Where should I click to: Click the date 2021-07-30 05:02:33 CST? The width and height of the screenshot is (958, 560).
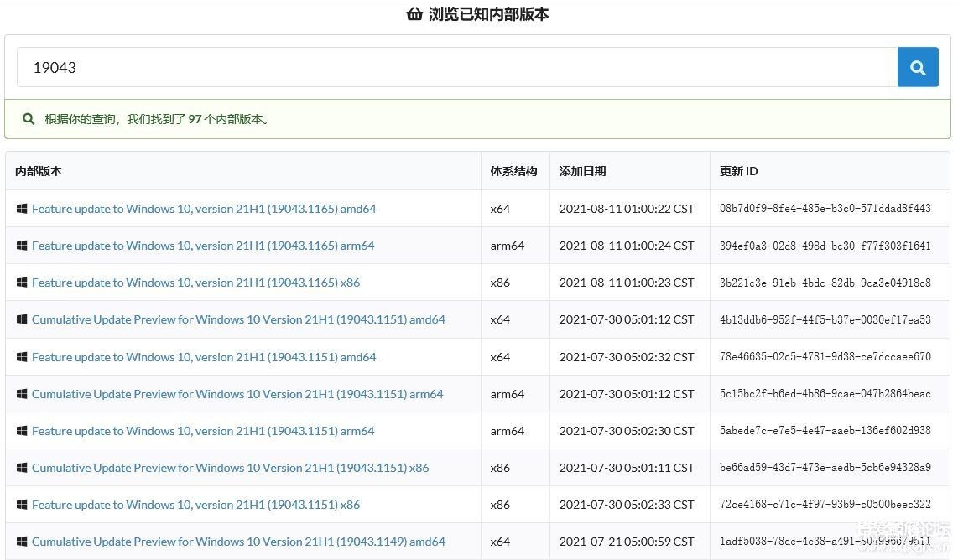[x=627, y=505]
